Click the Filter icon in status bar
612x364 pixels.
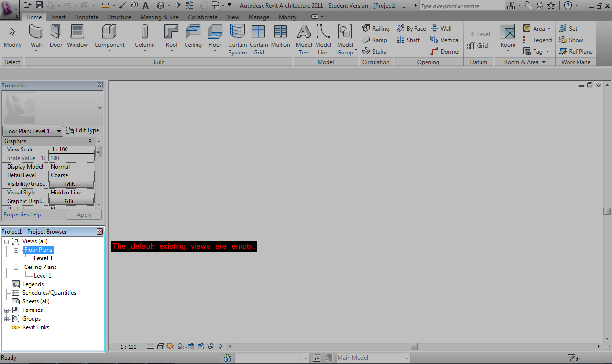571,358
